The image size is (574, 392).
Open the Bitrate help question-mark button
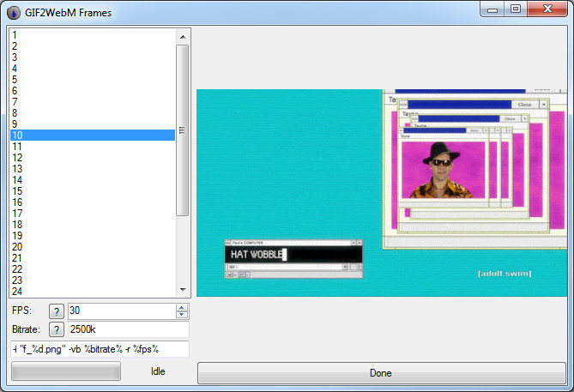tap(57, 329)
